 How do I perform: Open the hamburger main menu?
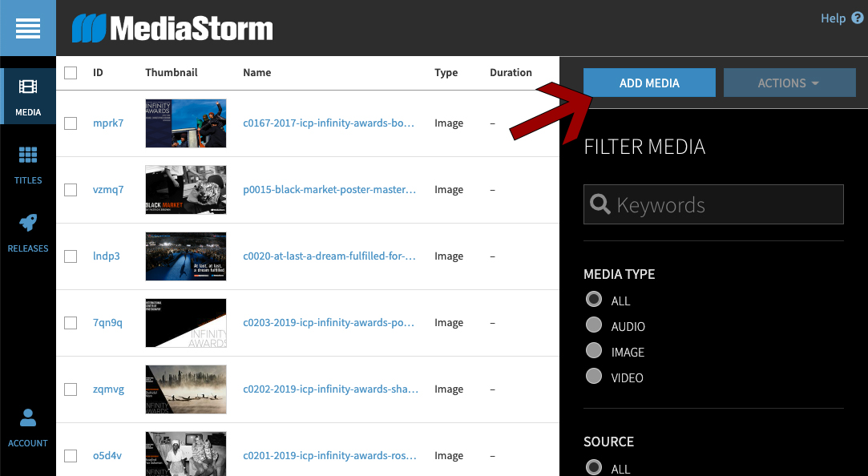click(x=28, y=28)
